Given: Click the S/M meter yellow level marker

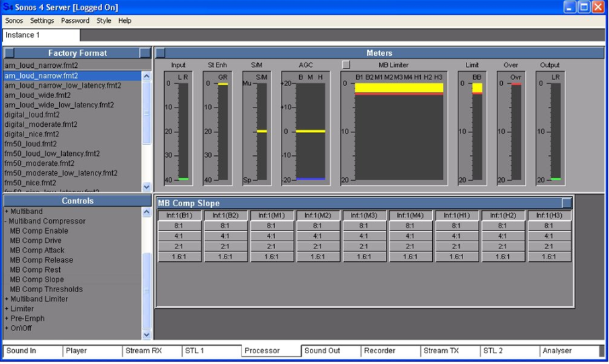Looking at the screenshot, I should click(261, 131).
